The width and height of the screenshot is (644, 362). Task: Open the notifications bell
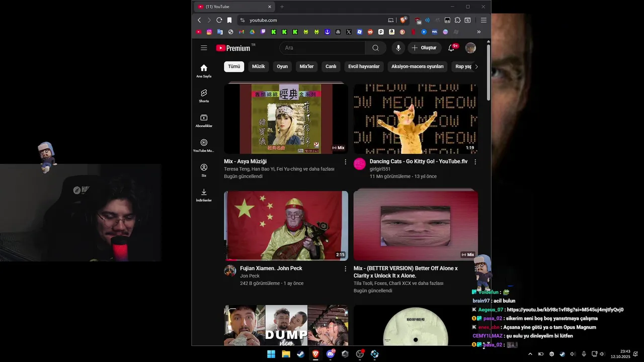click(451, 48)
